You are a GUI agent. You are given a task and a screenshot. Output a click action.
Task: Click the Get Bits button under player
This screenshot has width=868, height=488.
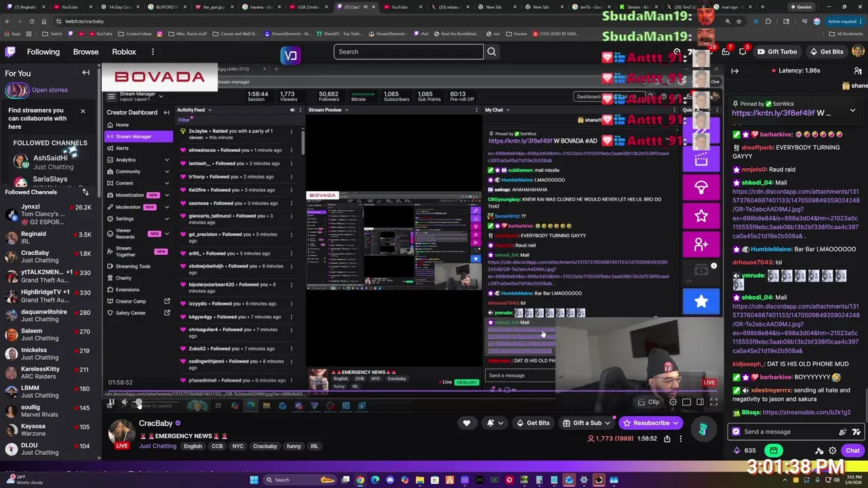click(533, 423)
